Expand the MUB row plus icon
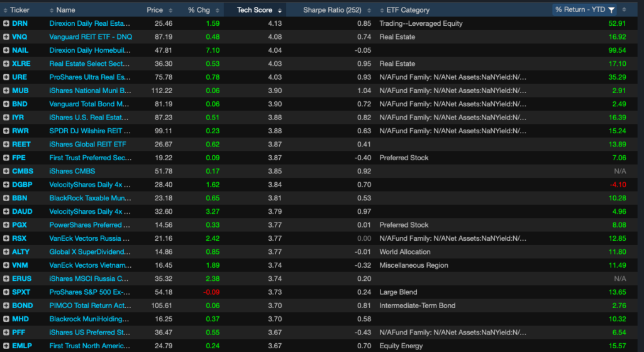Viewport: 644px width, 352px height. click(x=6, y=91)
